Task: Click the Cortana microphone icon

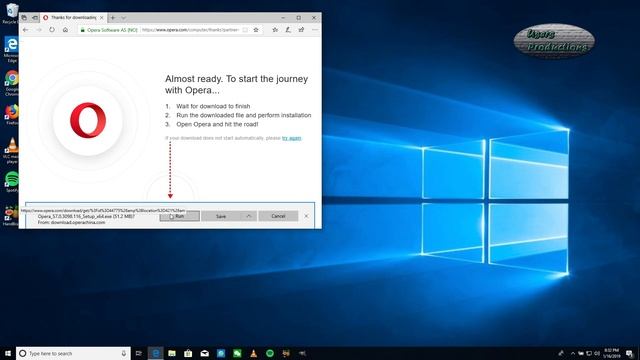Action: [x=124, y=353]
